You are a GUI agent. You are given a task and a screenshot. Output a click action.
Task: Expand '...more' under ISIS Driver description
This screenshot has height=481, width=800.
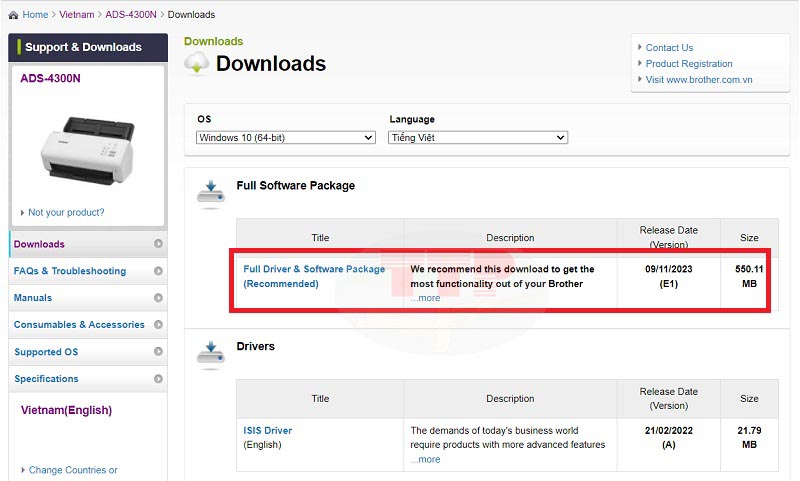[x=425, y=459]
